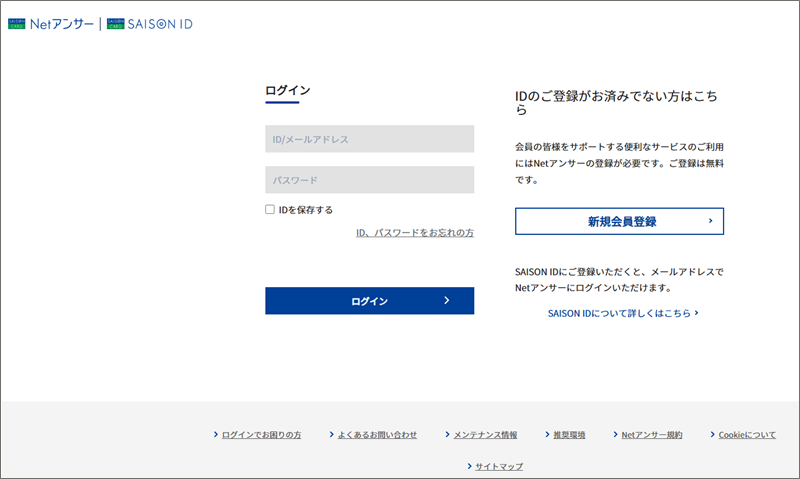This screenshot has width=800, height=479.
Task: Click the chevron icon on the 新規会員登録 button
Action: click(709, 221)
